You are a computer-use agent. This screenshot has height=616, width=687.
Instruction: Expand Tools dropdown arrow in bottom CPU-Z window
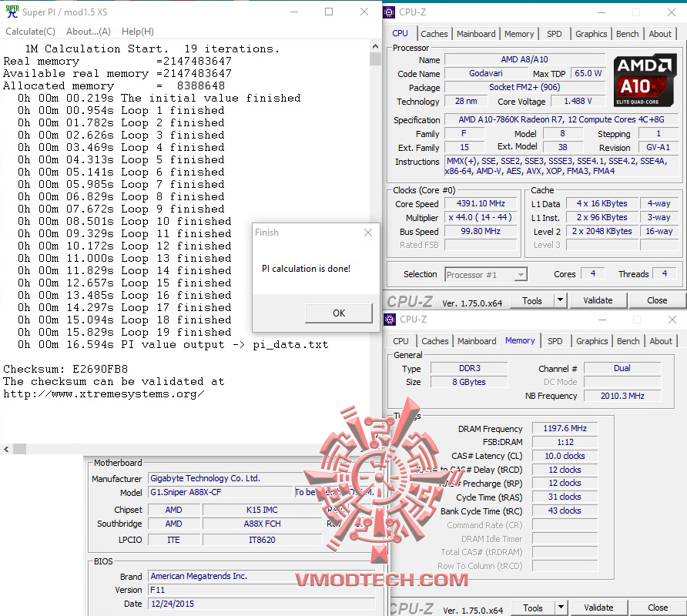coord(561,608)
